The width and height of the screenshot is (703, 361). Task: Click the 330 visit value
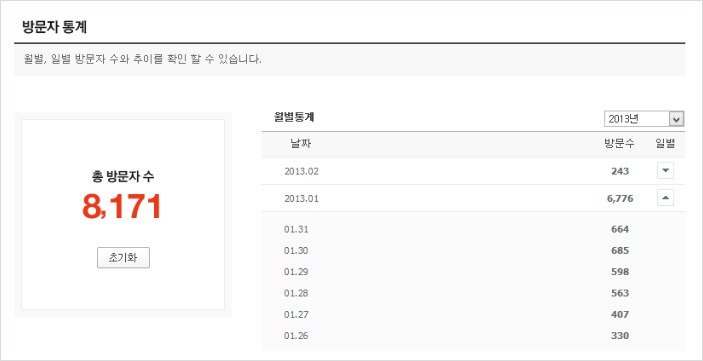[620, 336]
